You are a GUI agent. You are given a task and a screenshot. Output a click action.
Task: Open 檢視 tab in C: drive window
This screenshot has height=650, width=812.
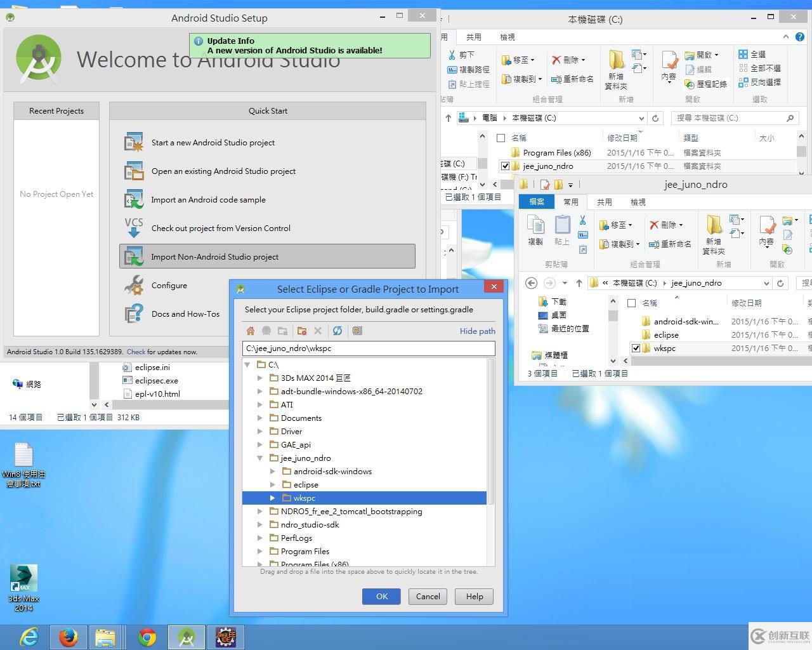coord(507,37)
